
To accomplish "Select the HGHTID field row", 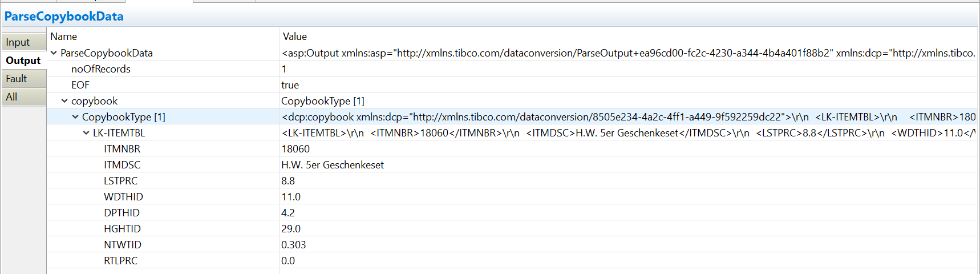I will pyautogui.click(x=512, y=229).
